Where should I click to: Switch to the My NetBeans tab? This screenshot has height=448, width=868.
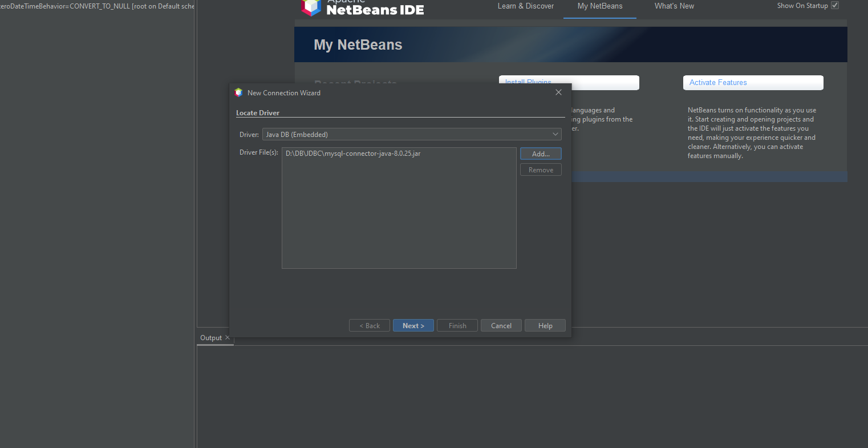click(x=600, y=6)
